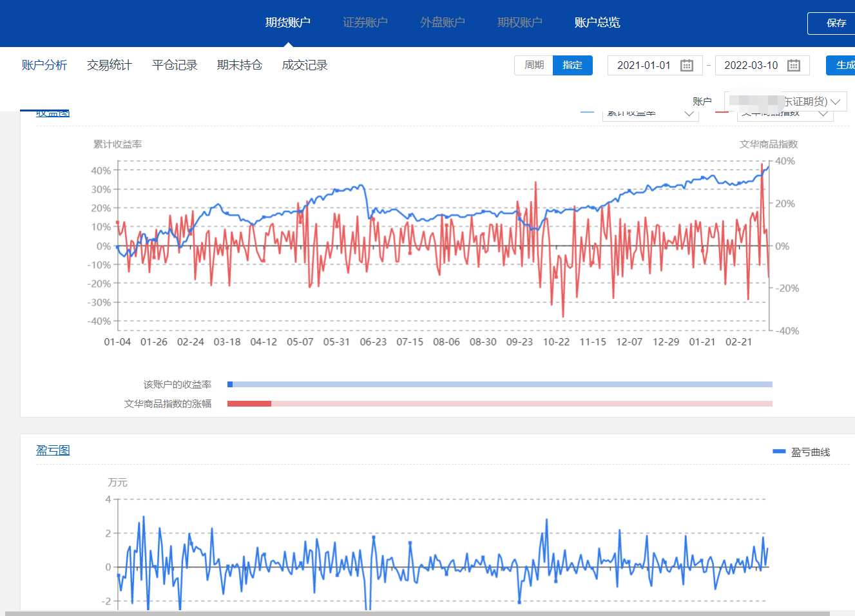Click the 2021-01-01 start date field
The height and width of the screenshot is (616, 855).
coord(644,66)
